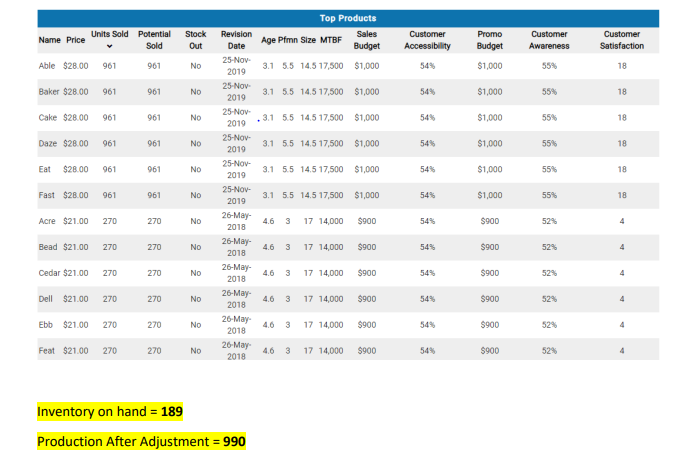
Task: Select the Acre product name
Action: 47,222
